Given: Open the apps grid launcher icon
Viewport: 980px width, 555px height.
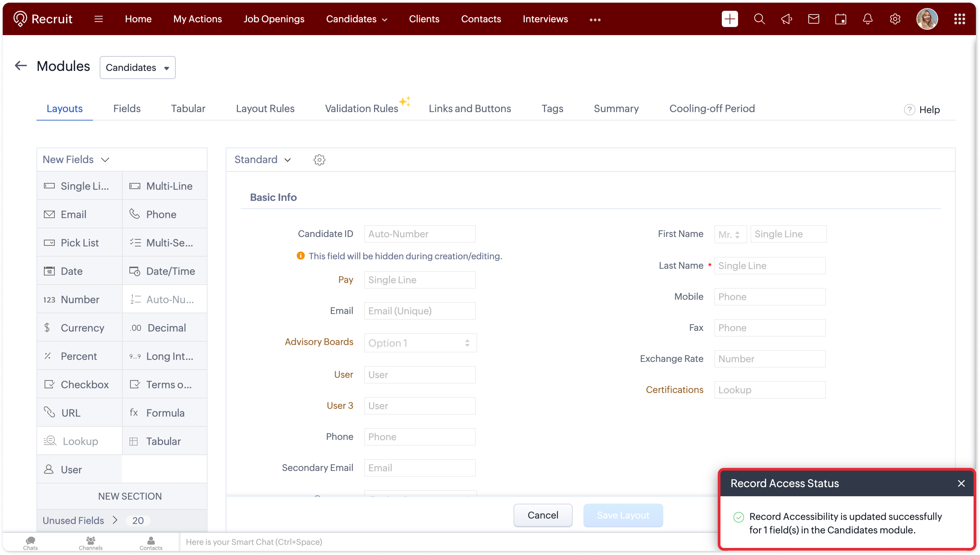Looking at the screenshot, I should pyautogui.click(x=959, y=19).
